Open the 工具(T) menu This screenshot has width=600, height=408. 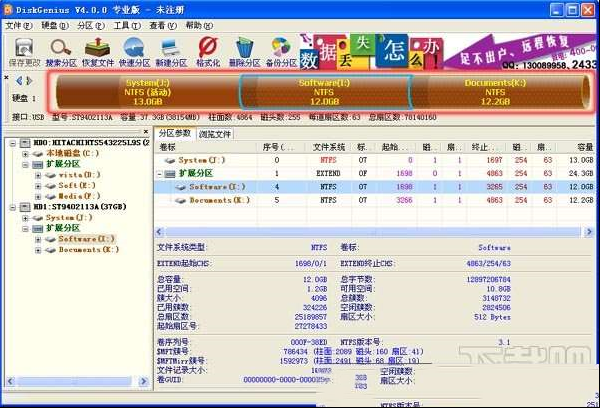(127, 26)
